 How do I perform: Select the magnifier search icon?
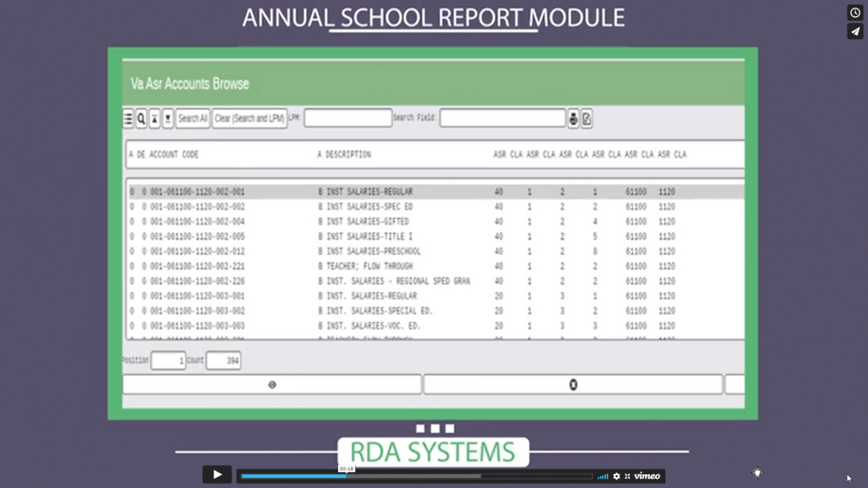[x=142, y=119]
